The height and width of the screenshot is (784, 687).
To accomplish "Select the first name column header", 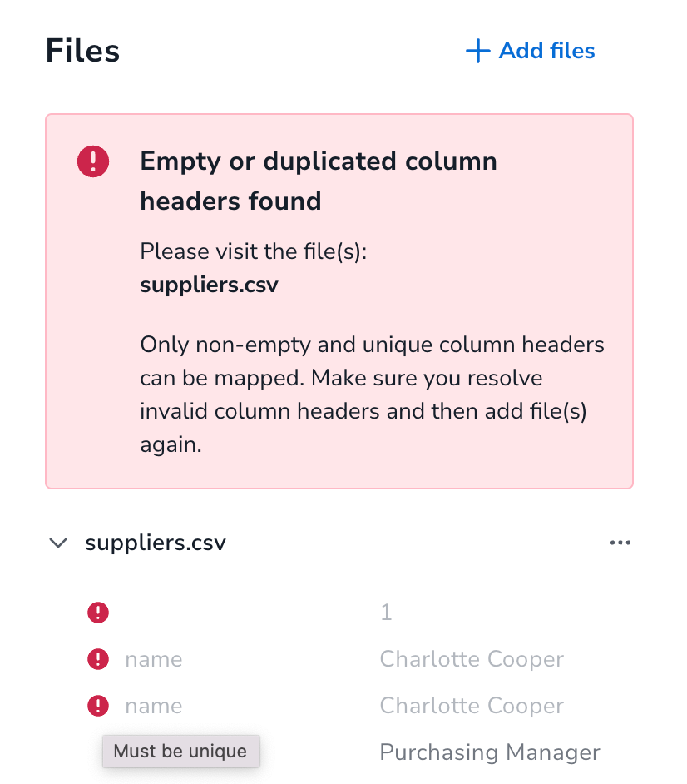I will point(154,659).
